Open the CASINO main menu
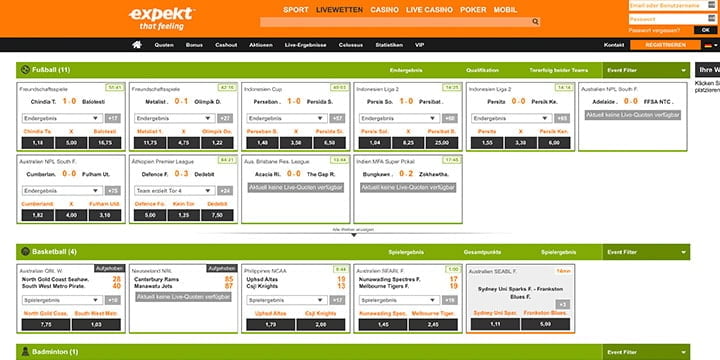 tap(384, 10)
